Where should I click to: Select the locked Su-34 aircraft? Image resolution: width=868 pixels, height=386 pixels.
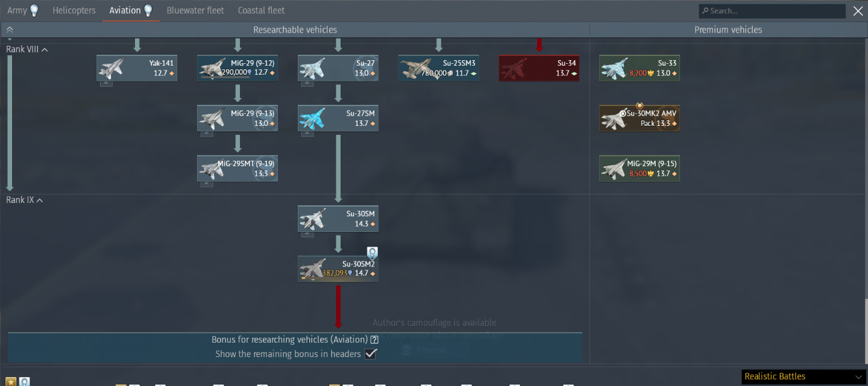pos(539,68)
